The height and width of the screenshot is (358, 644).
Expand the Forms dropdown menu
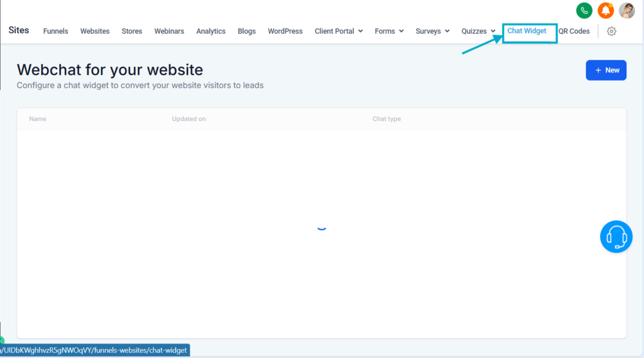pyautogui.click(x=389, y=31)
